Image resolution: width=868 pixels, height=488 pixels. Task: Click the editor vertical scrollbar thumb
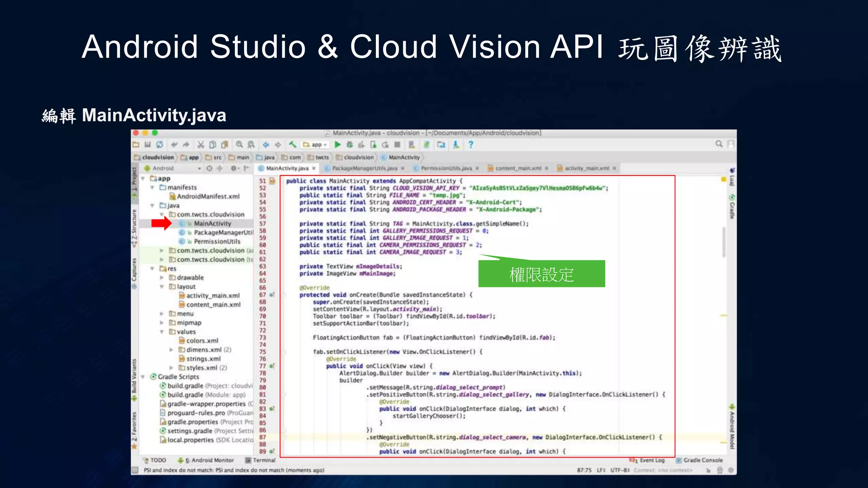724,242
